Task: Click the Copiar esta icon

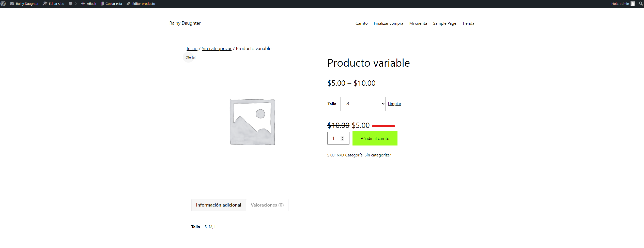Action: tap(102, 4)
